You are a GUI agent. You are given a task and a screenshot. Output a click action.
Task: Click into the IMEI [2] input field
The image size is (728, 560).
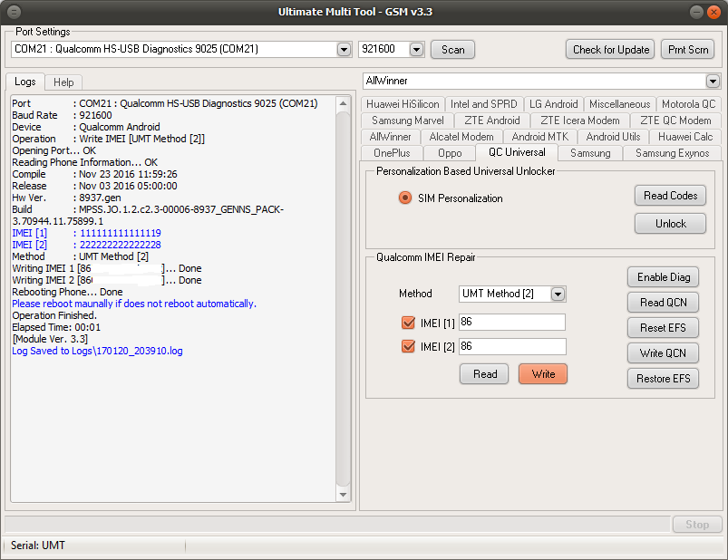coord(512,346)
